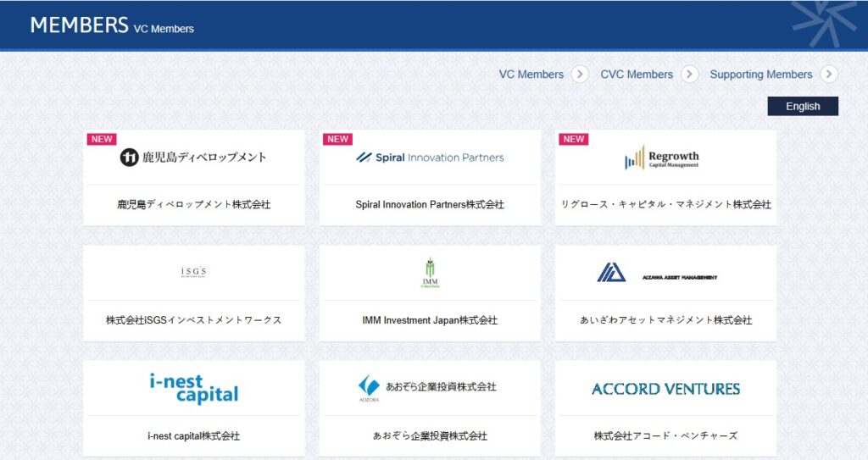Open the i-nest capital logo
This screenshot has width=868, height=460.
pos(194,389)
